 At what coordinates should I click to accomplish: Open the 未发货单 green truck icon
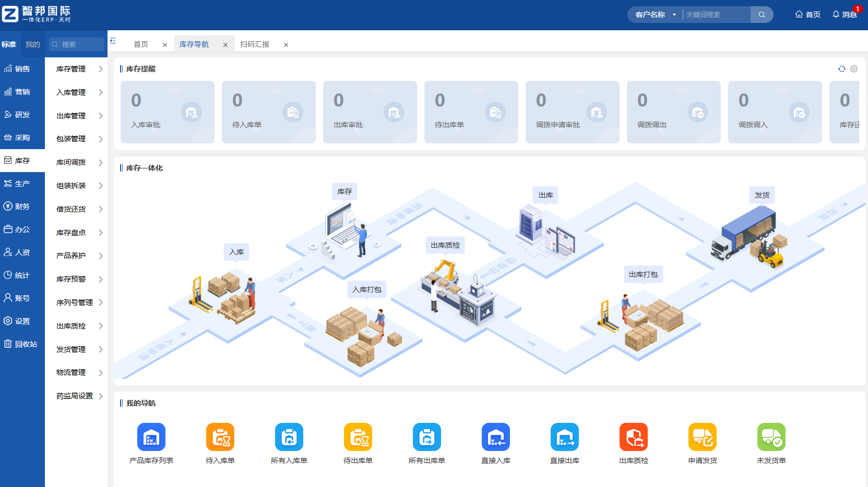[x=771, y=437]
